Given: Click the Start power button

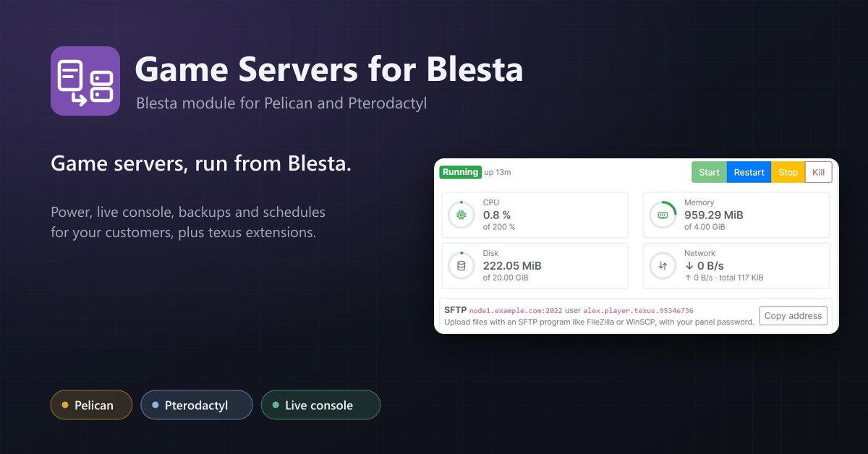Looking at the screenshot, I should tap(709, 172).
